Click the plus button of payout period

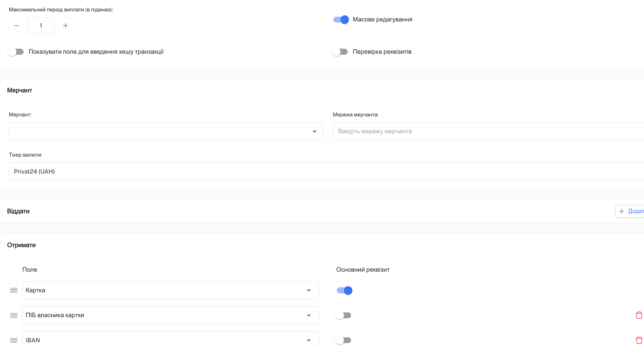click(x=66, y=26)
